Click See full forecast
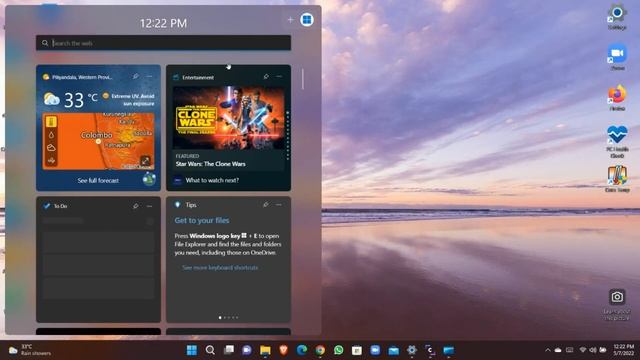Viewport: 640px width, 360px height. (98, 180)
